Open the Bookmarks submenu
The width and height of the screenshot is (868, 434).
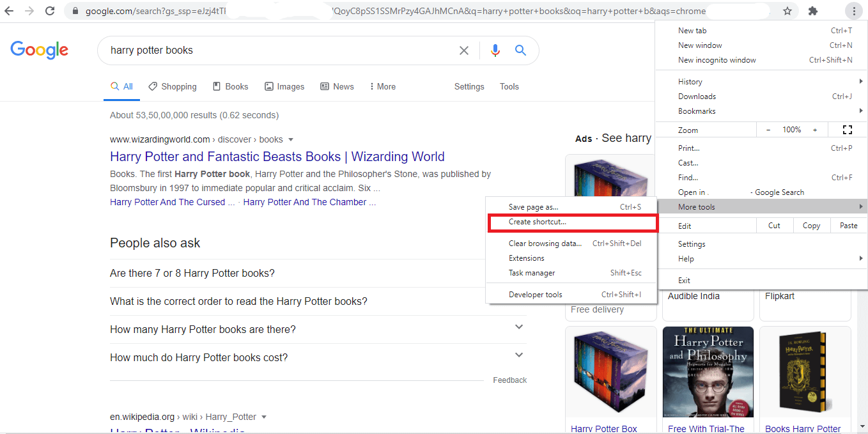click(761, 111)
